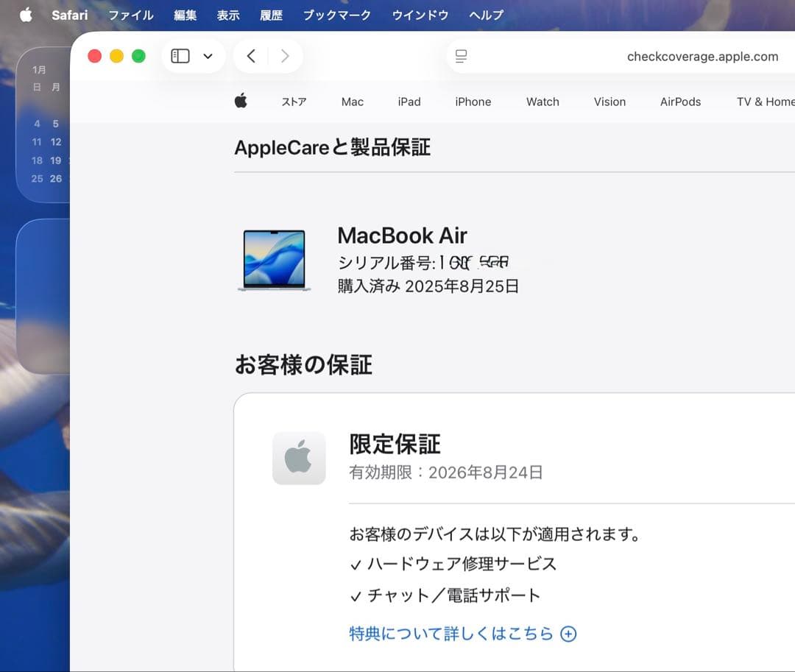Click the MacBook Air product image
Image resolution: width=795 pixels, height=672 pixels.
(x=273, y=261)
